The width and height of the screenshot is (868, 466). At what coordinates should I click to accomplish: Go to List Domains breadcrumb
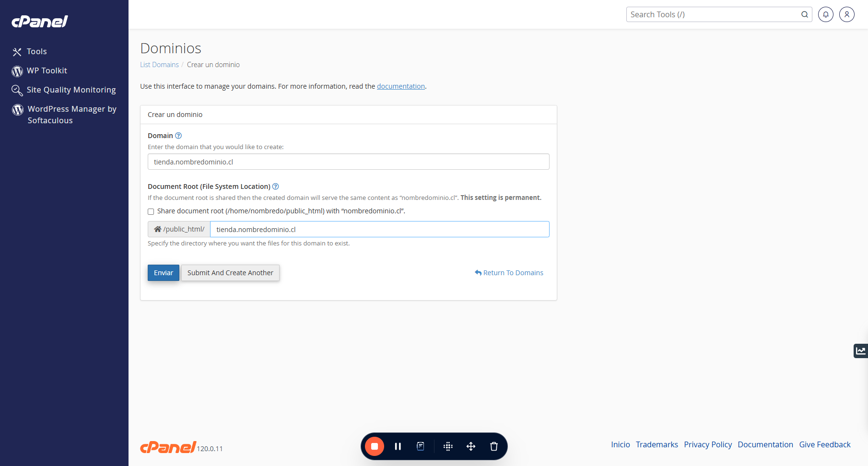point(159,65)
